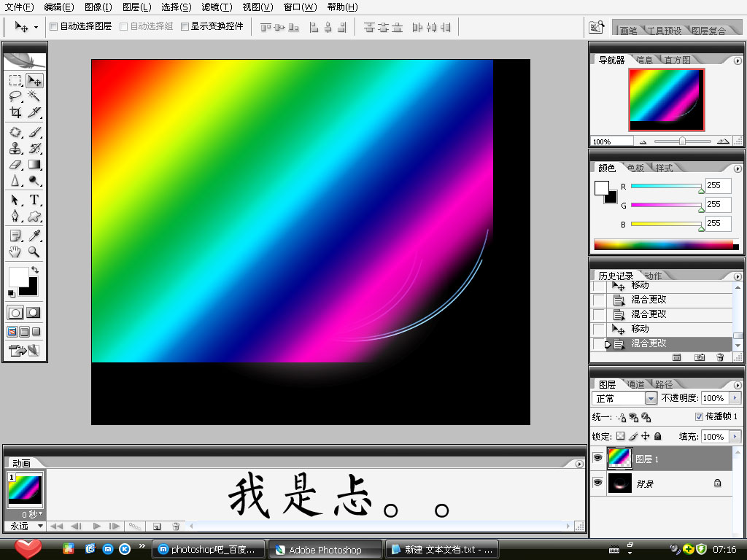Image resolution: width=747 pixels, height=560 pixels.
Task: Open Move tool preset picker arrow
Action: pyautogui.click(x=36, y=27)
